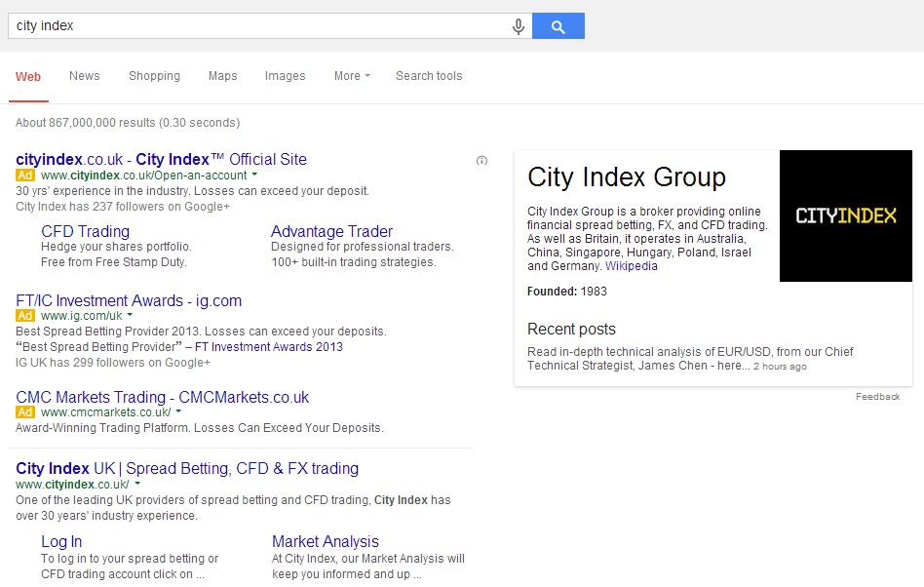924x587 pixels.
Task: Click the Ad badge on the cmcmarkets listing
Action: tap(25, 412)
